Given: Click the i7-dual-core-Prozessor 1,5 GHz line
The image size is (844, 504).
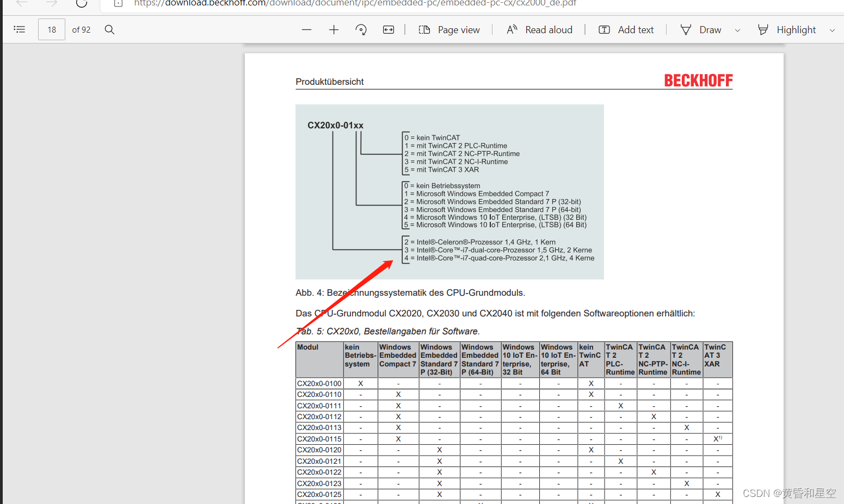Looking at the screenshot, I should pos(498,250).
